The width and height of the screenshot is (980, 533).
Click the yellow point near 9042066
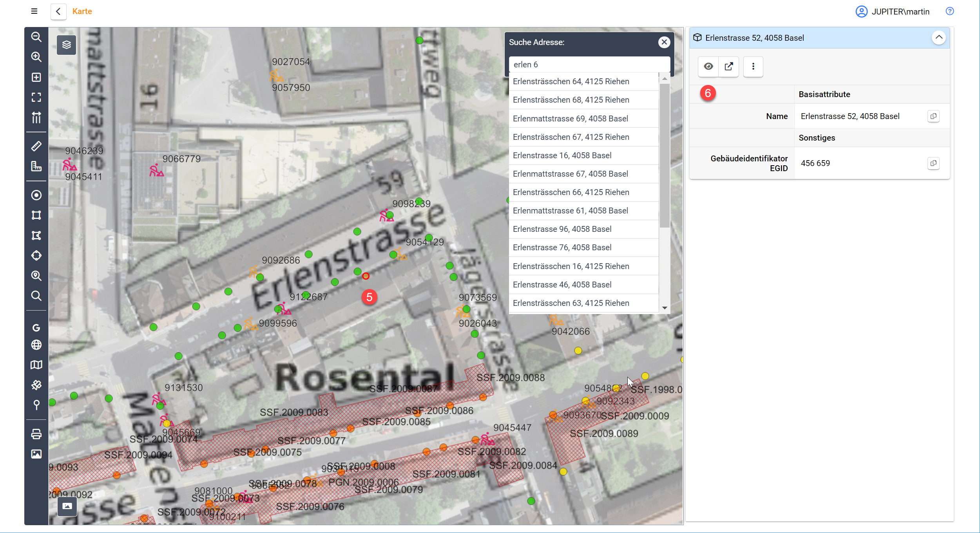coord(578,351)
